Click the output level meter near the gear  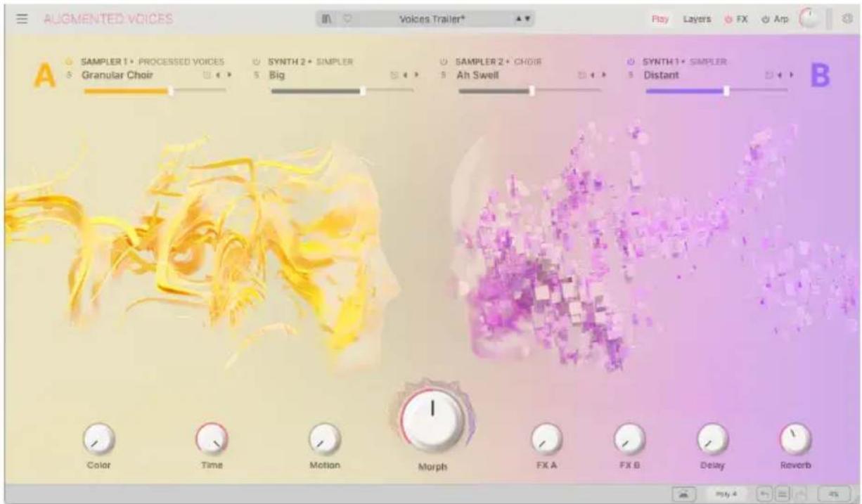point(830,19)
